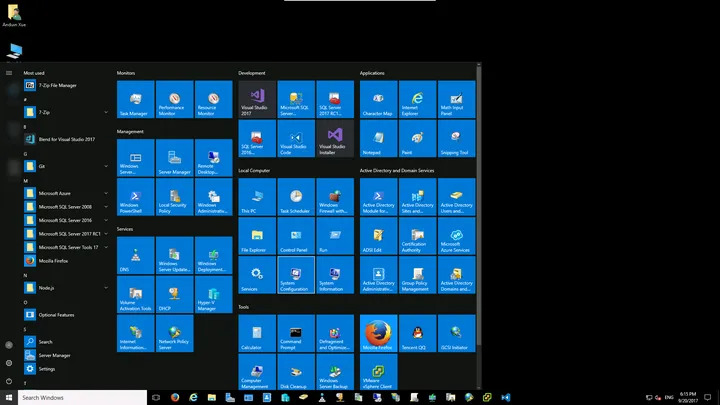Launch the Performance Monitor tile

[x=174, y=99]
